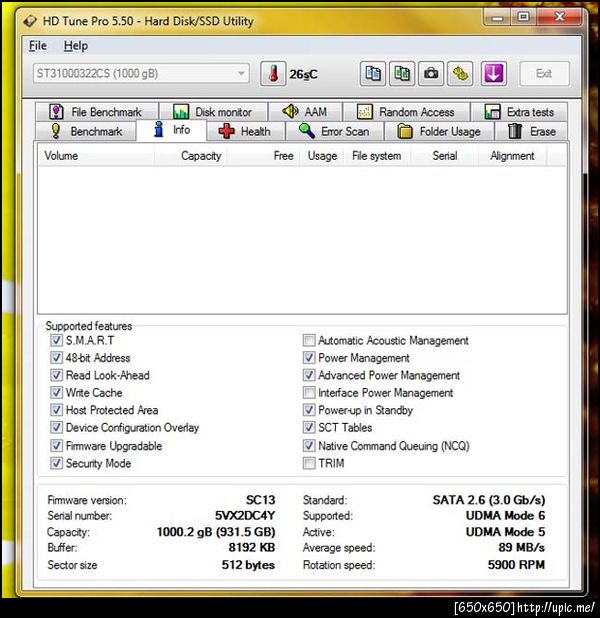Click the HD Tune app icon in title bar
The width and height of the screenshot is (600, 618).
point(30,21)
